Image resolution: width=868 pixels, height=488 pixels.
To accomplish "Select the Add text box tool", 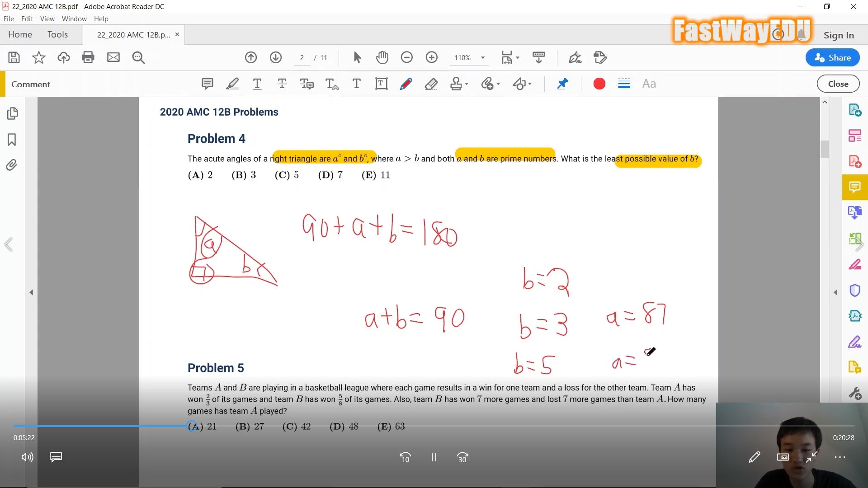I will pos(382,84).
